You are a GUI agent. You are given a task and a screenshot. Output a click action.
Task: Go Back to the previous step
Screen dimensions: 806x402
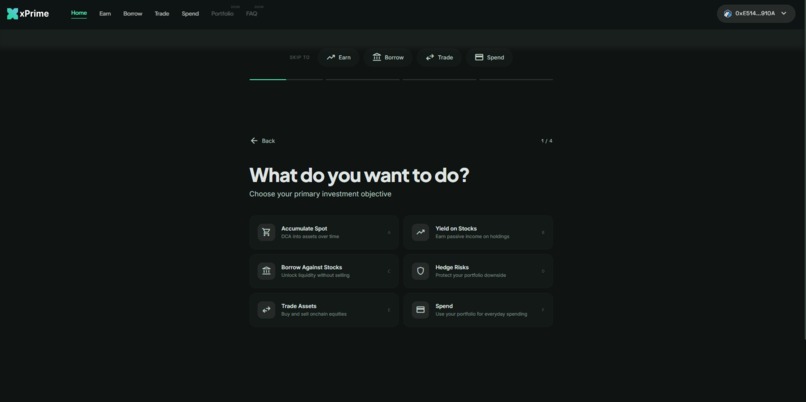(x=263, y=141)
